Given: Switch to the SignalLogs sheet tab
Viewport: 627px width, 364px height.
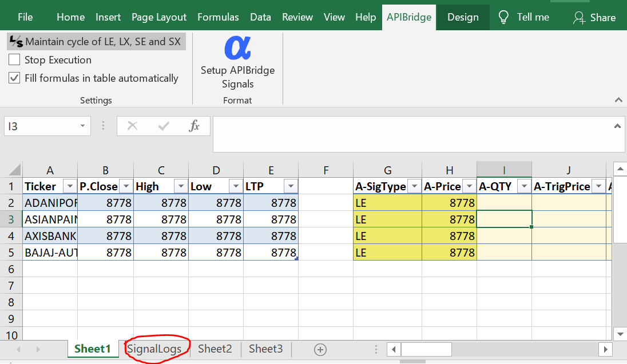Looking at the screenshot, I should [154, 349].
